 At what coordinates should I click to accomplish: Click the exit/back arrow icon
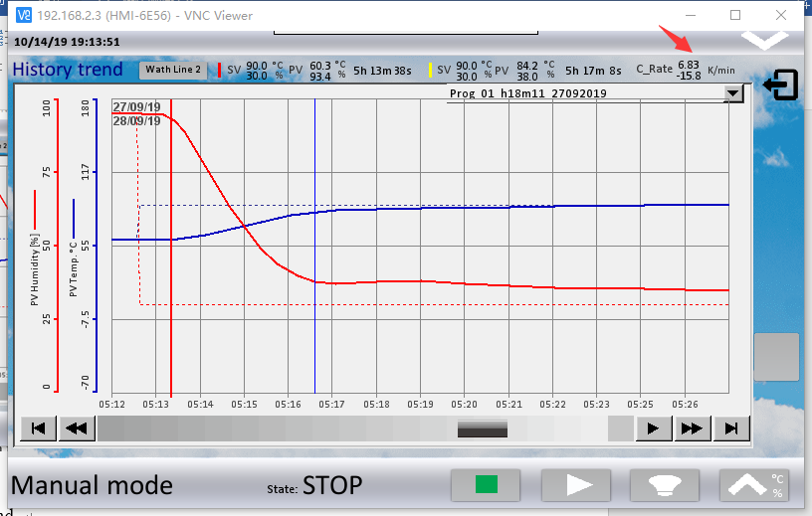(x=781, y=86)
